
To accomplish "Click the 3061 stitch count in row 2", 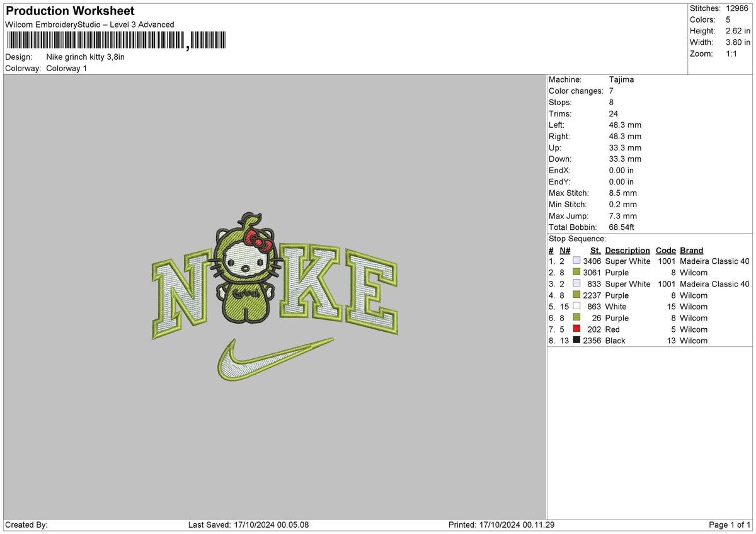I will pos(592,273).
